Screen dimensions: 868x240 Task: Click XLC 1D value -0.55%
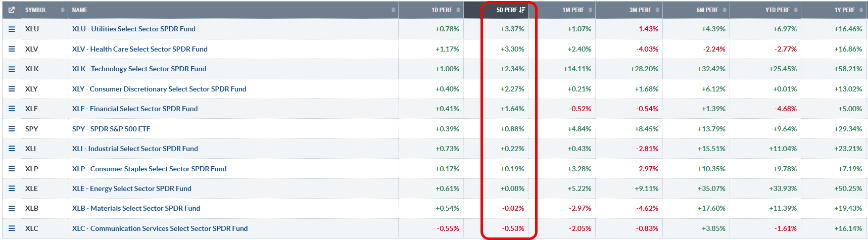pos(448,228)
